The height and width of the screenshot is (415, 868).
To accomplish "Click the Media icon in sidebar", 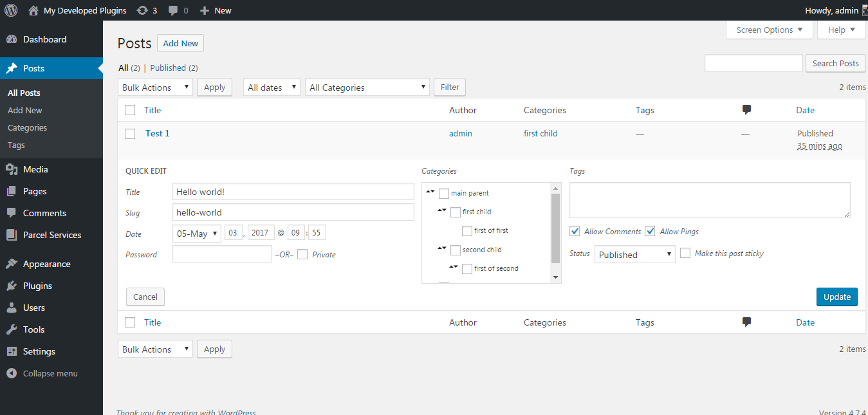I will tap(12, 169).
